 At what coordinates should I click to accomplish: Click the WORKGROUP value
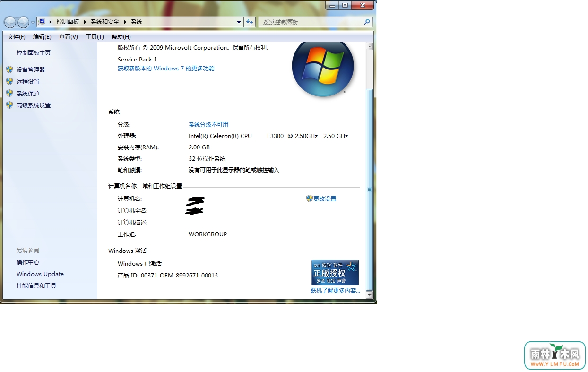[x=208, y=234]
